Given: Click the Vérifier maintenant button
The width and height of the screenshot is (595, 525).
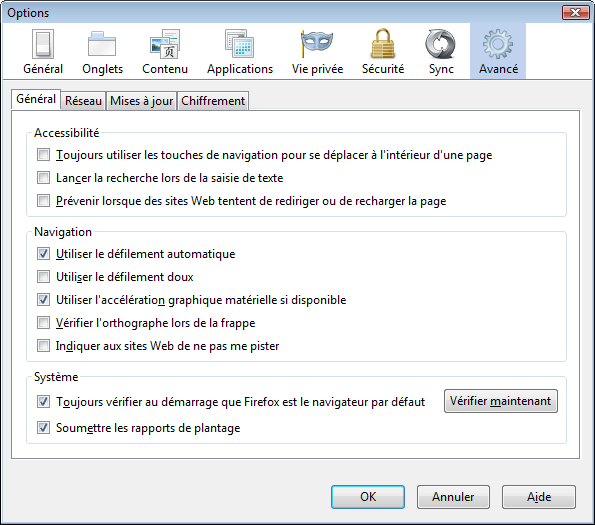Looking at the screenshot, I should tap(501, 401).
